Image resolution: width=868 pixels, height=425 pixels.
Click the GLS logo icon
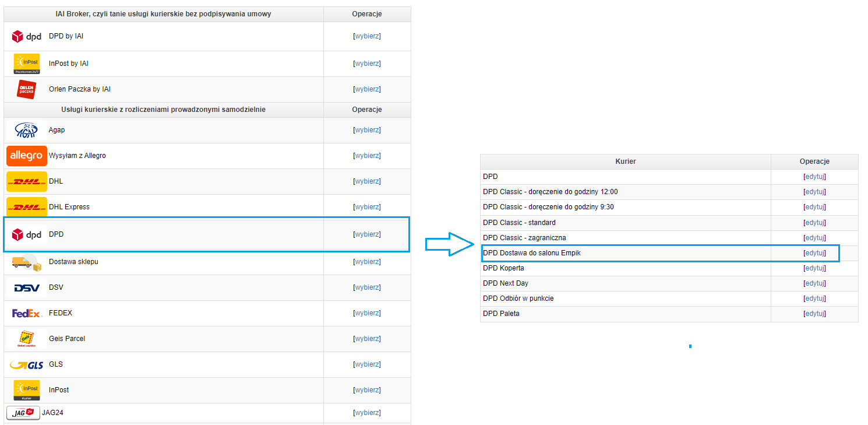point(26,364)
